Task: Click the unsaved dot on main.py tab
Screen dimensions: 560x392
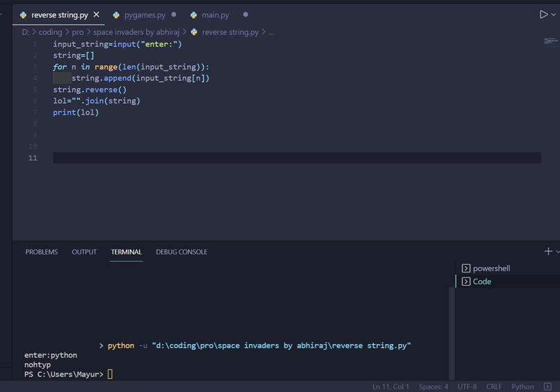Action: point(245,15)
